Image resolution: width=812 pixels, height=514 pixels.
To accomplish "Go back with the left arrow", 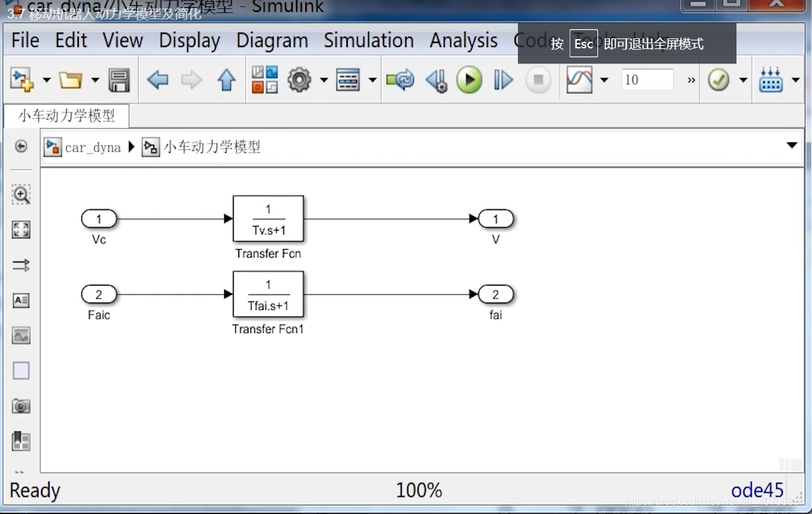I will 158,81.
